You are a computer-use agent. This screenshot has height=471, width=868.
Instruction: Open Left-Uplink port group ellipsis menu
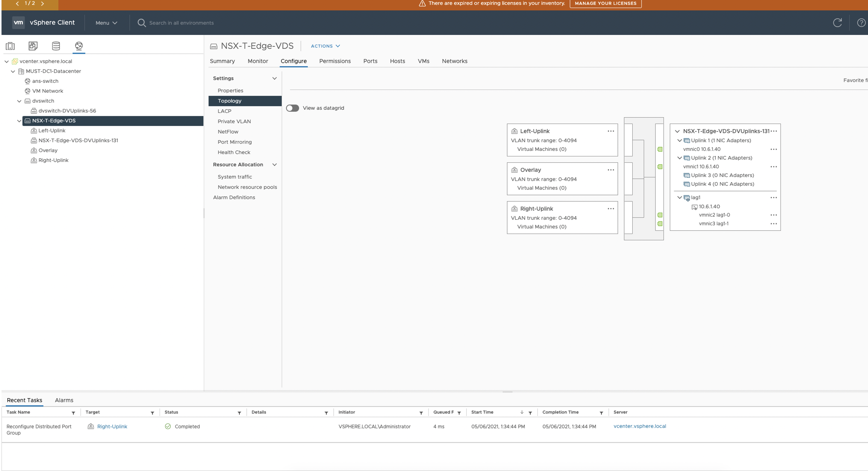tap(611, 131)
